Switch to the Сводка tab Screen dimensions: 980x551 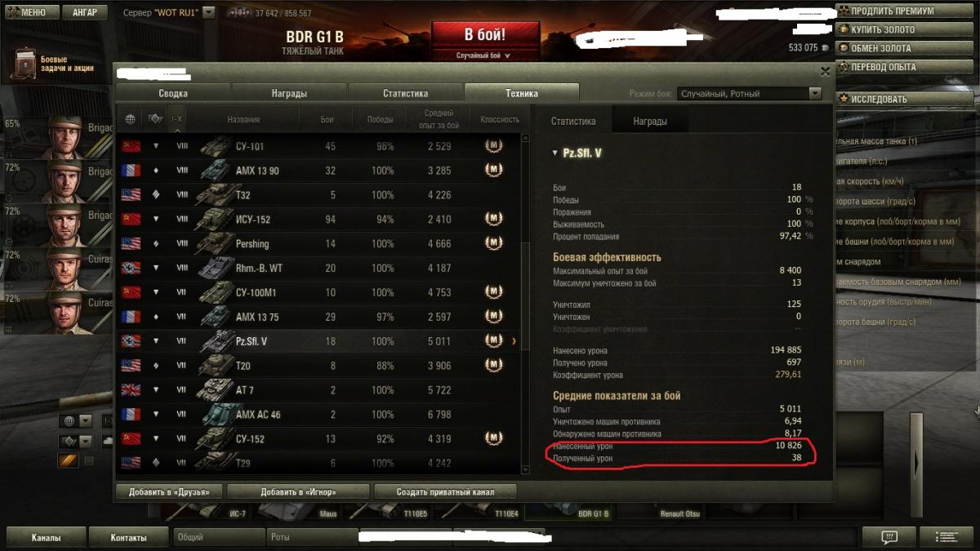173,93
